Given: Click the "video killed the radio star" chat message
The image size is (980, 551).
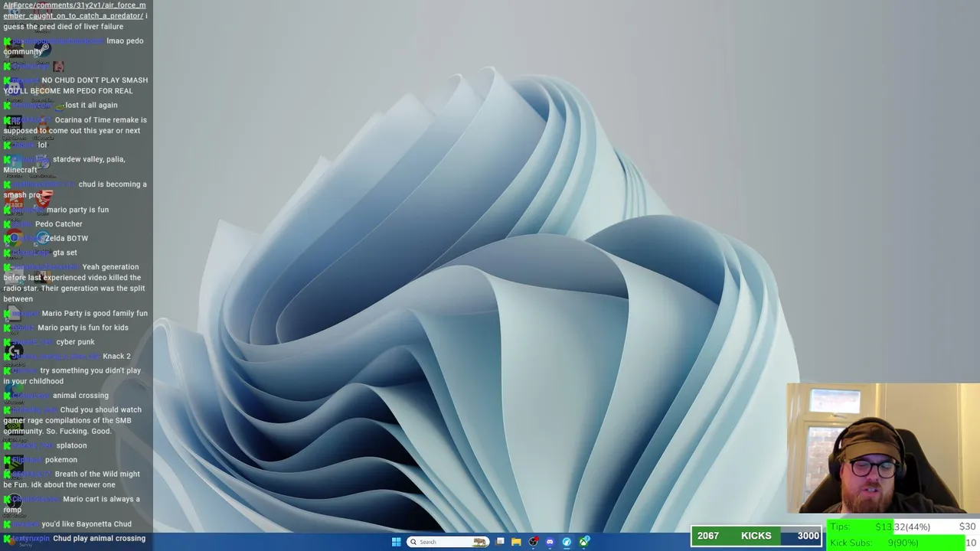Looking at the screenshot, I should pyautogui.click(x=73, y=283).
